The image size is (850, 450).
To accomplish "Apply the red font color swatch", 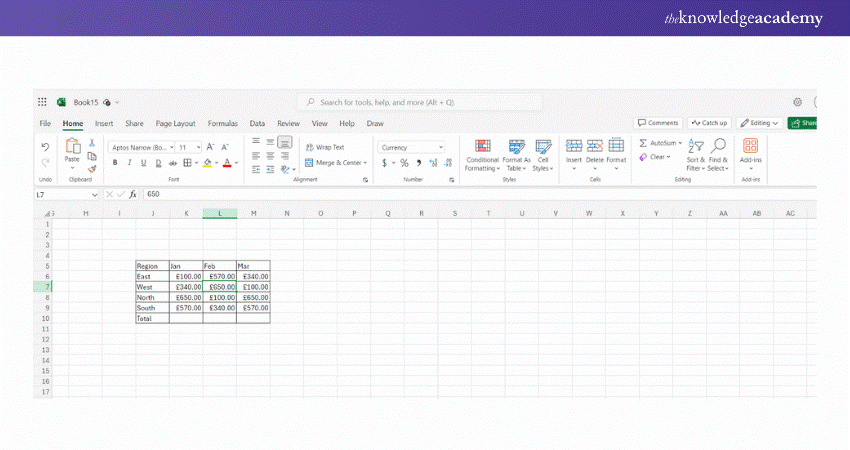I will pyautogui.click(x=227, y=163).
